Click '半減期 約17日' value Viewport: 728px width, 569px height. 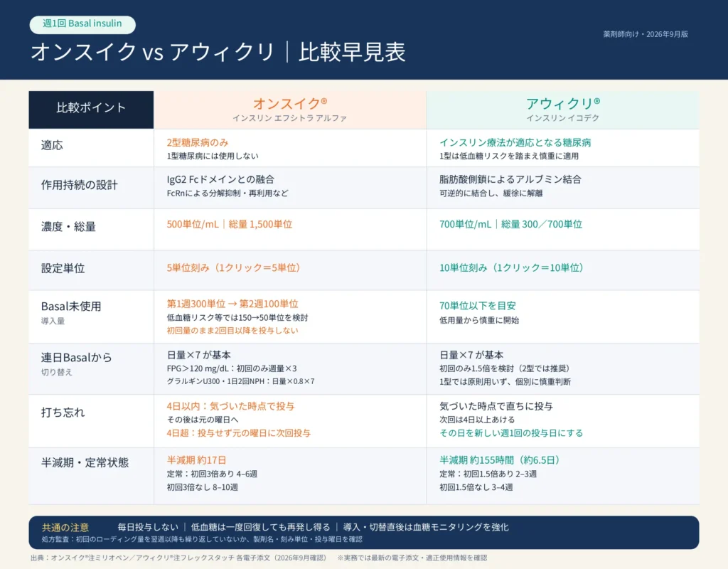point(196,460)
